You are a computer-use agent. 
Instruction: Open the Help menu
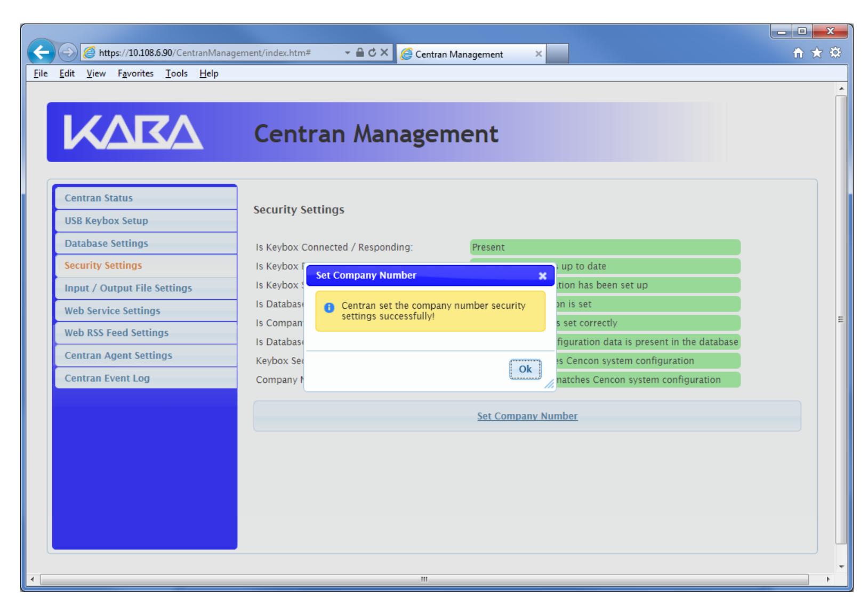point(208,74)
